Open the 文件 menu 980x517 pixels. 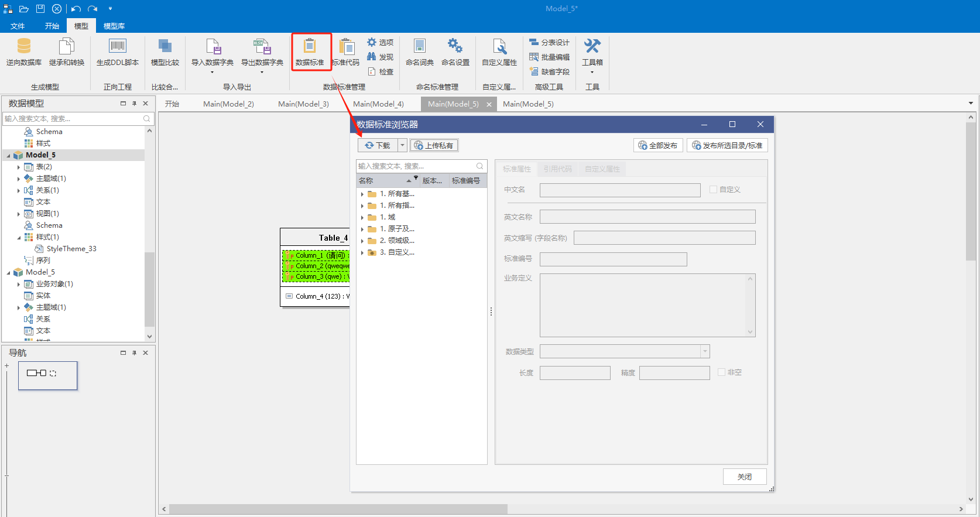tap(18, 26)
